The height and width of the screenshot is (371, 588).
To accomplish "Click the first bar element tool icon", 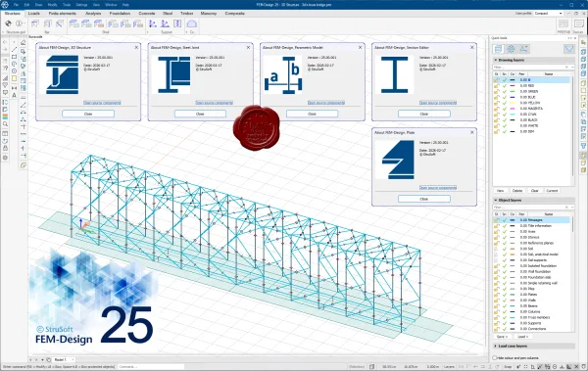I will click(35, 23).
